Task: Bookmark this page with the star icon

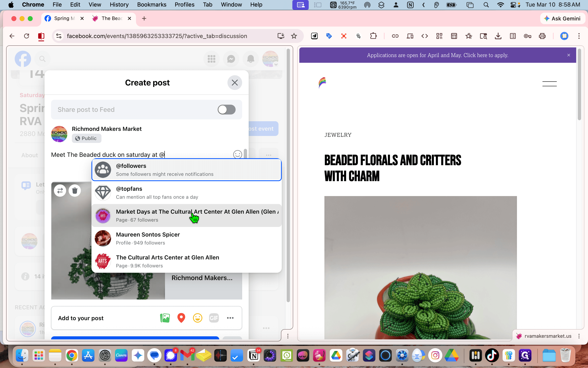Action: (294, 36)
